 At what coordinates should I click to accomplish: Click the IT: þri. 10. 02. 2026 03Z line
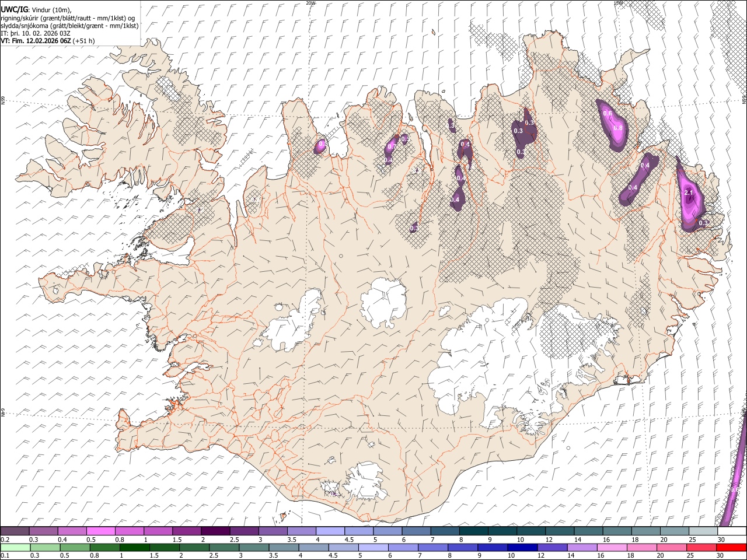coord(36,33)
